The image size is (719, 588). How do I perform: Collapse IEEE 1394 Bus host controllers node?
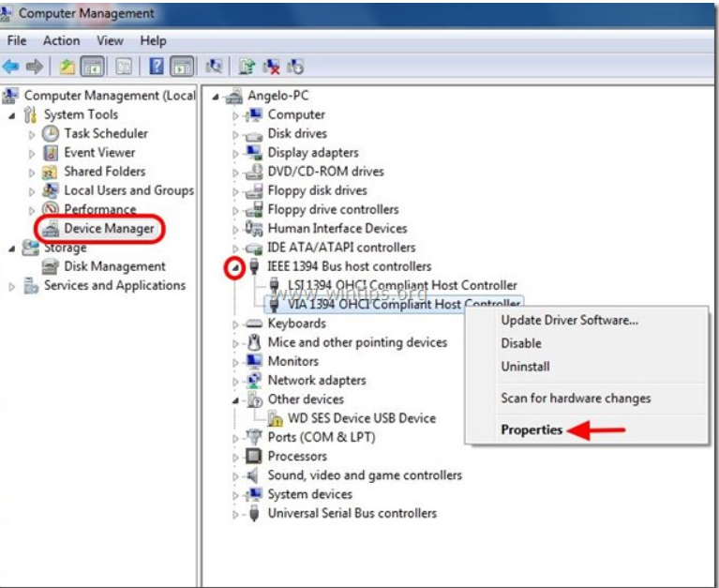tap(234, 268)
